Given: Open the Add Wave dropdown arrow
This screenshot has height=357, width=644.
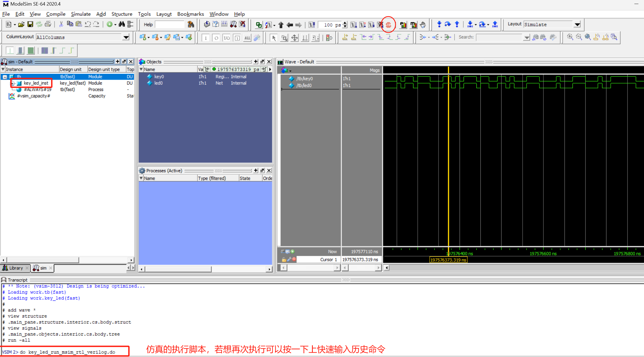Looking at the screenshot, I should pos(148,38).
